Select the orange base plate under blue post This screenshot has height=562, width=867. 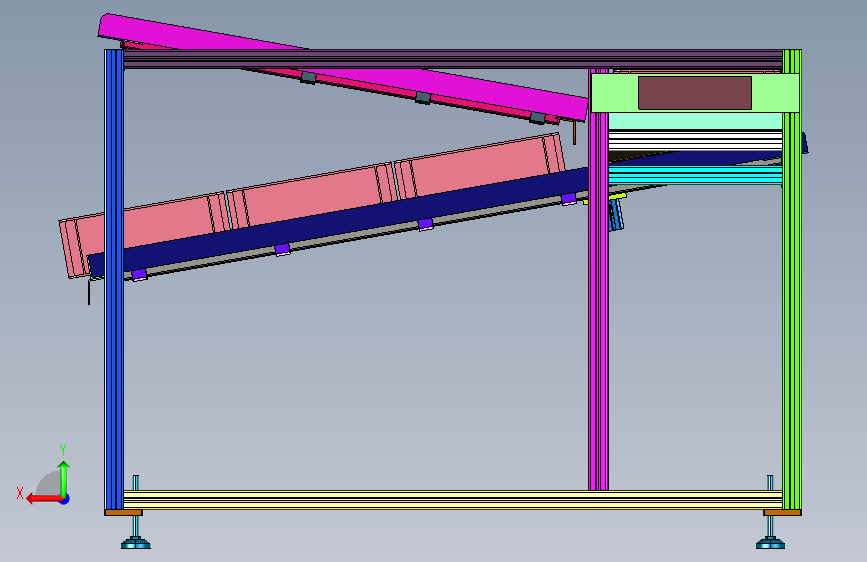[123, 513]
